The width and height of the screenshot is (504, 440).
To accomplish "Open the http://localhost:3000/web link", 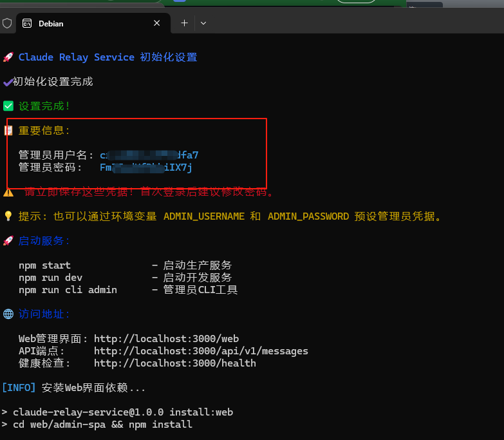I will 166,339.
